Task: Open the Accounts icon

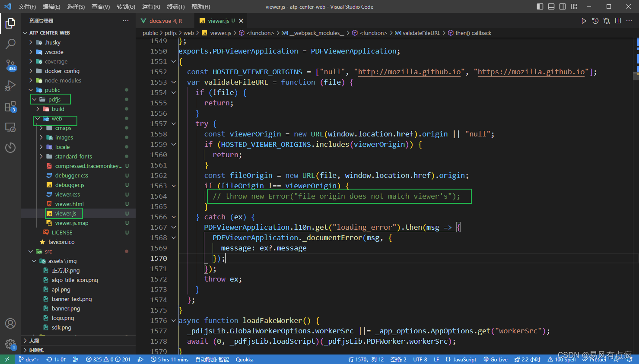Action: click(10, 323)
